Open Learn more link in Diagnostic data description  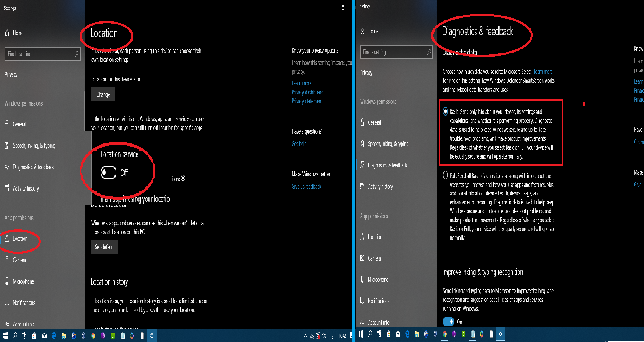pyautogui.click(x=543, y=72)
